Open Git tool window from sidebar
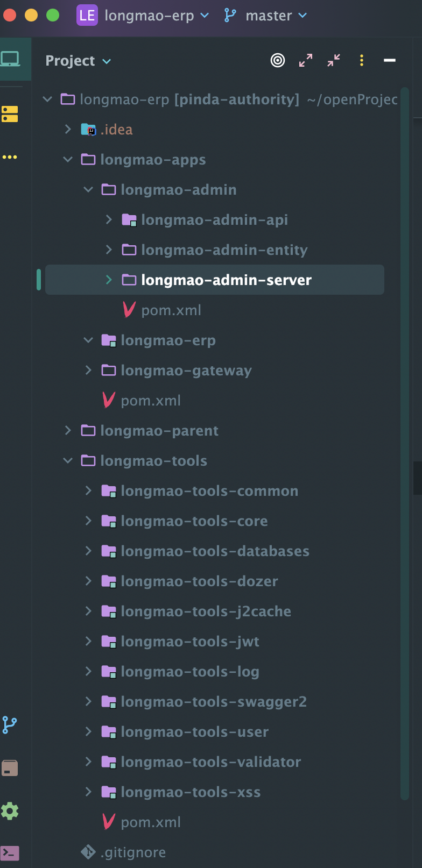Image resolution: width=422 pixels, height=868 pixels. pos(10,725)
